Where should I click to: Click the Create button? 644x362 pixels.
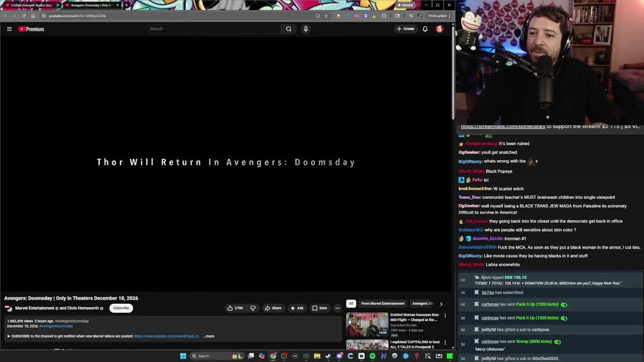tap(406, 29)
